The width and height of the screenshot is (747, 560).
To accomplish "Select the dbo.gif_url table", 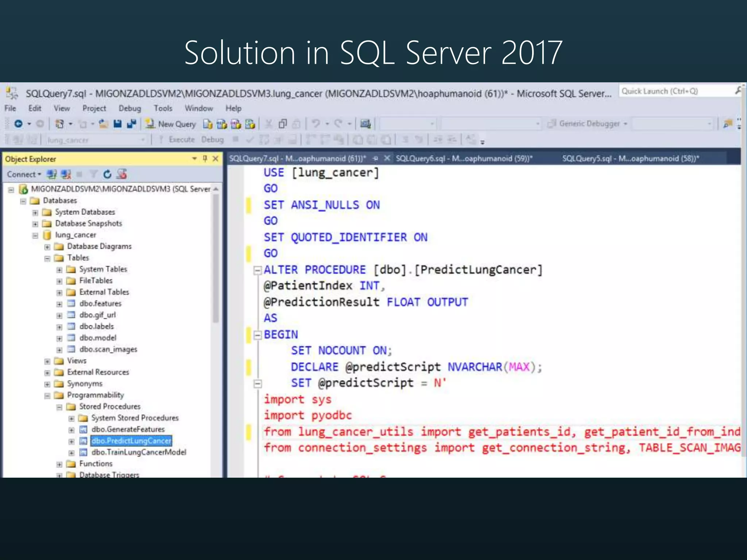I will (97, 315).
